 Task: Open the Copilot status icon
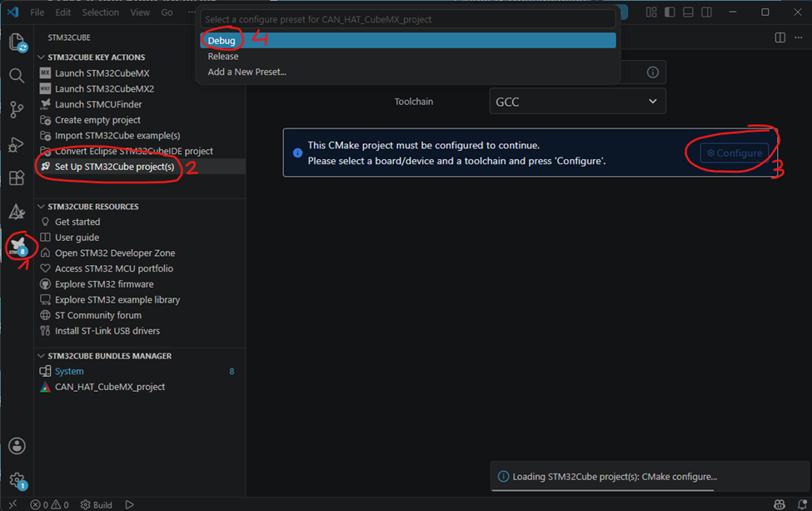[780, 504]
